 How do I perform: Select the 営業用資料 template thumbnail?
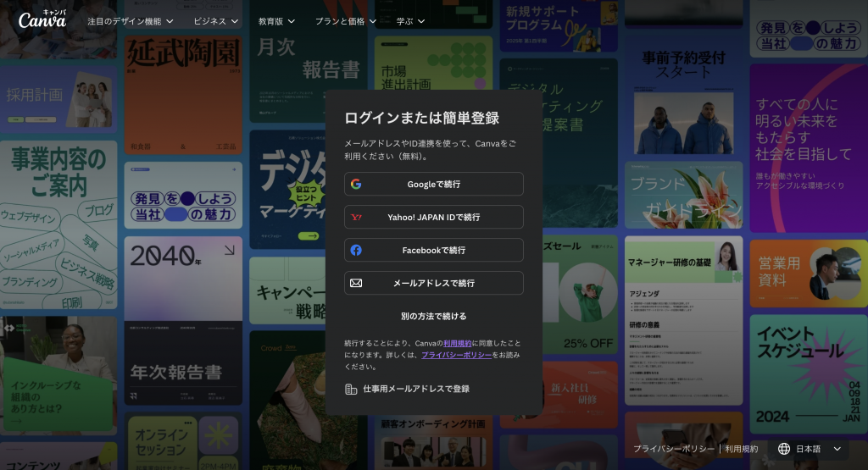coord(809,274)
